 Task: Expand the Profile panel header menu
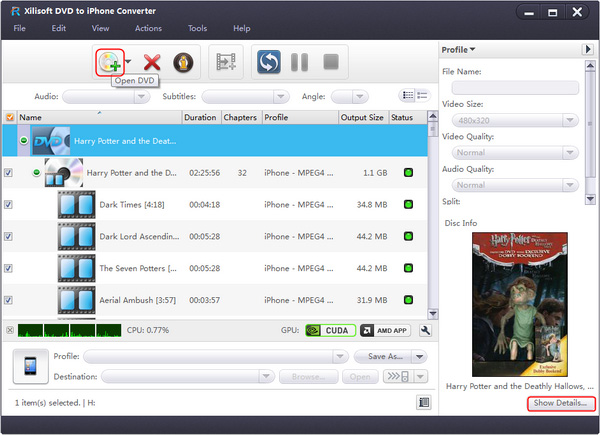point(458,50)
